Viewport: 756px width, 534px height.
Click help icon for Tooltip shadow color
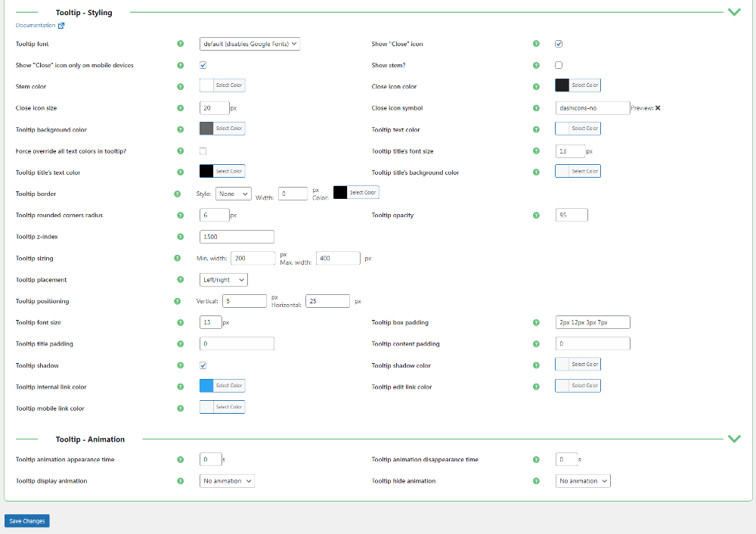(x=536, y=365)
